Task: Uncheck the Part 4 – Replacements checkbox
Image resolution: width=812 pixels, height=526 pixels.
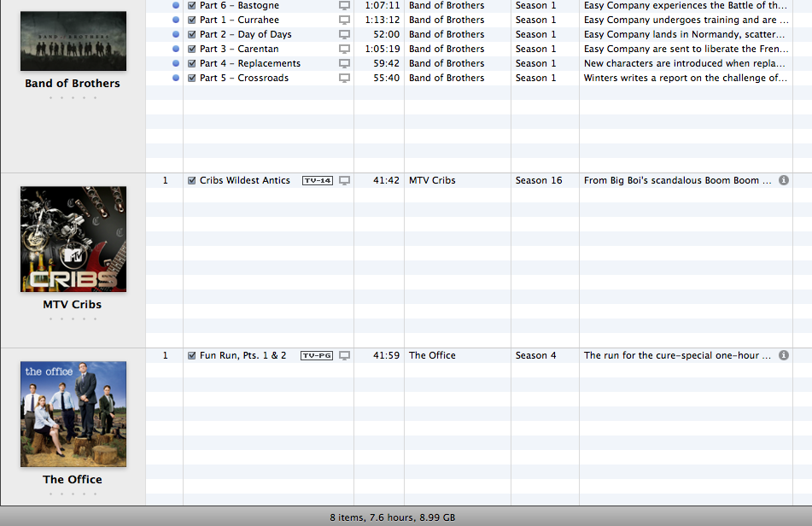Action: tap(191, 63)
